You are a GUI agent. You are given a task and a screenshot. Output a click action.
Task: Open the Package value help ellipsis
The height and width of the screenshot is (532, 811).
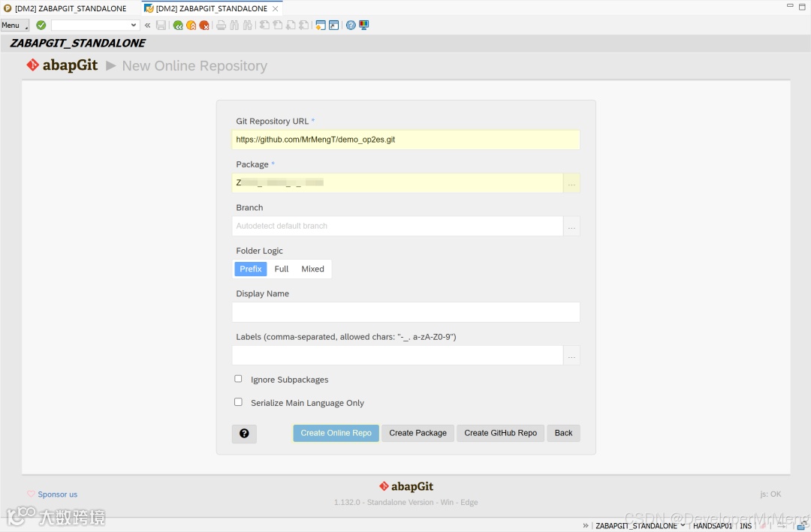(571, 183)
